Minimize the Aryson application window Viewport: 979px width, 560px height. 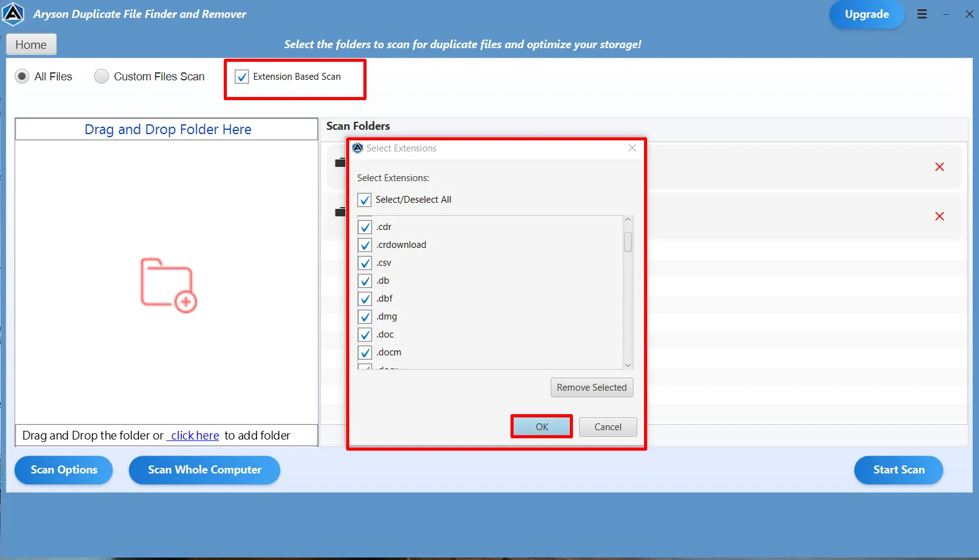click(x=946, y=14)
